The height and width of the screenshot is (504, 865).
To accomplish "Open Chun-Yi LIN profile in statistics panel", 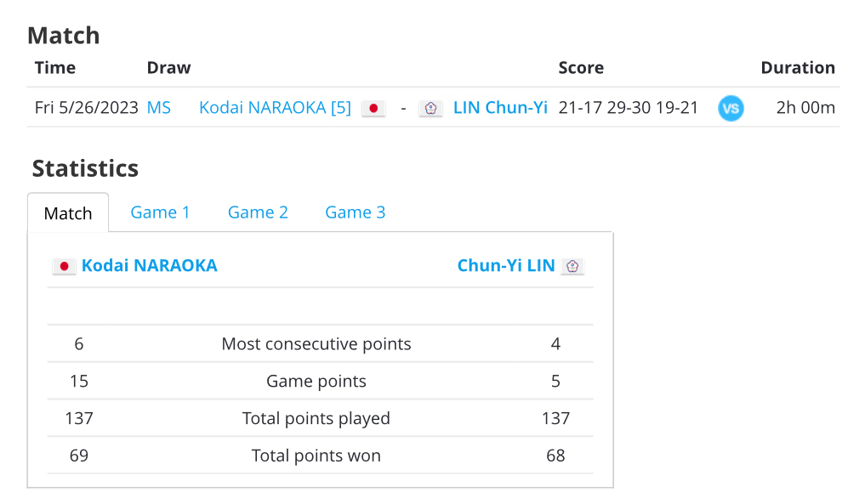I will [506, 266].
